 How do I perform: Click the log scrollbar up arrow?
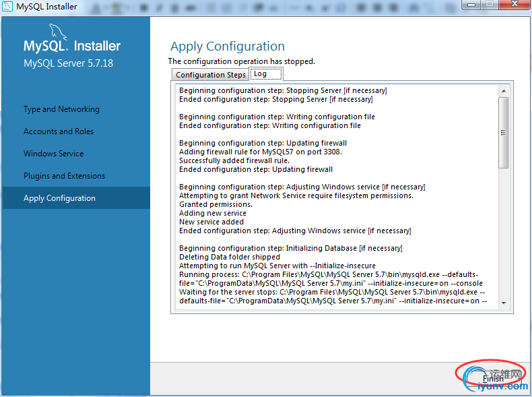(x=504, y=91)
